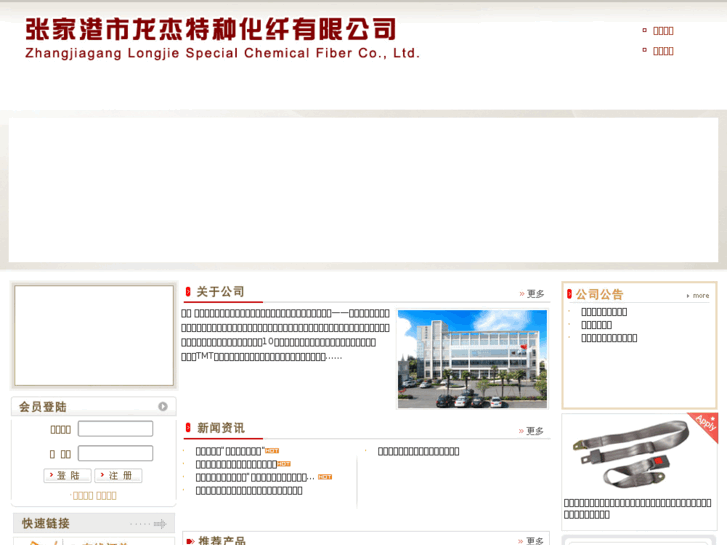Screen dimensions: 727x545
Task: Click the 公司公告 panel heading
Action: (599, 294)
